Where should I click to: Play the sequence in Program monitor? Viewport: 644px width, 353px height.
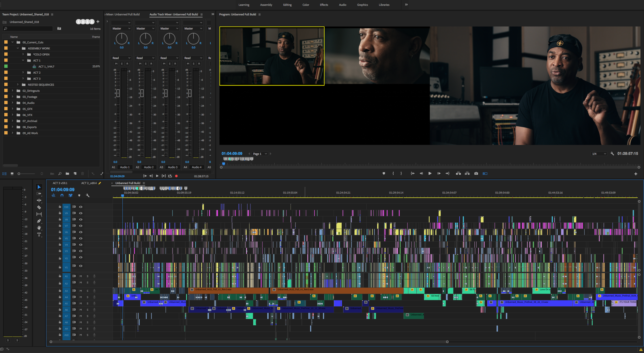coord(430,173)
